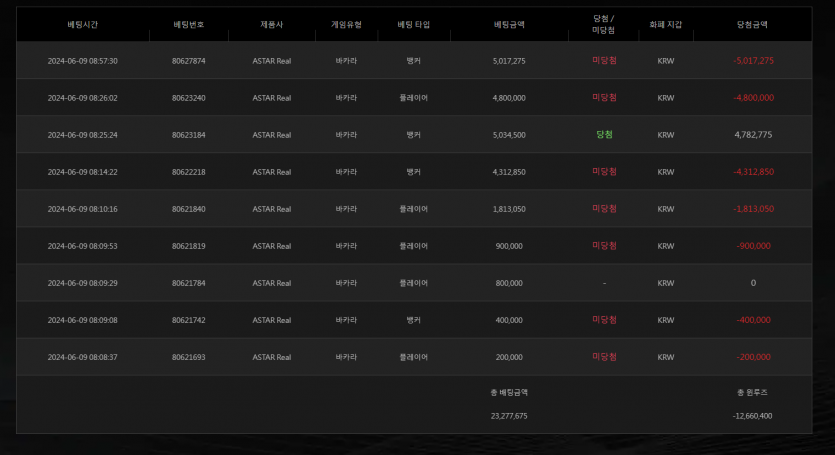Click the 베팅 타입 column header
835x455 pixels.
click(414, 25)
